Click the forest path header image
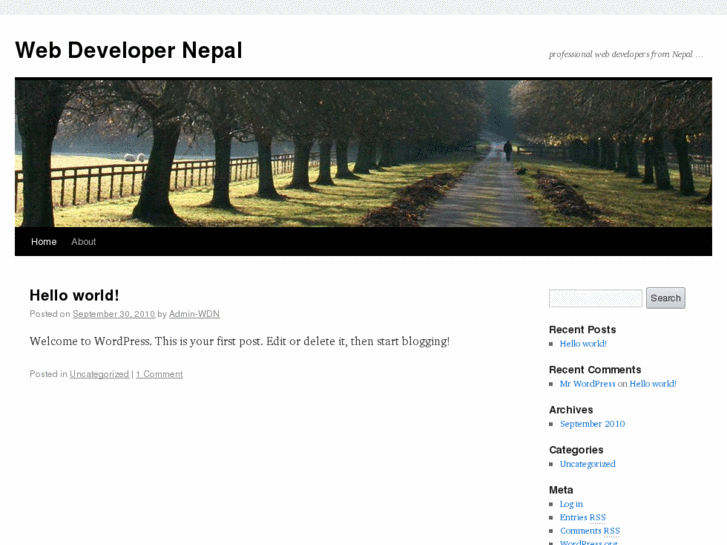 [x=363, y=153]
